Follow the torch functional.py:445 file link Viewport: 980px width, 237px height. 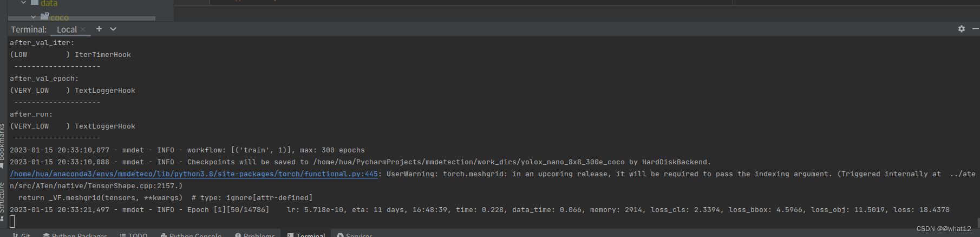point(194,174)
